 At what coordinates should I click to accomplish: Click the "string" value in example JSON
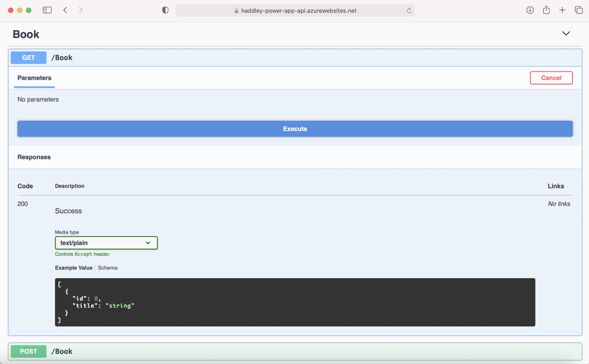click(x=120, y=306)
